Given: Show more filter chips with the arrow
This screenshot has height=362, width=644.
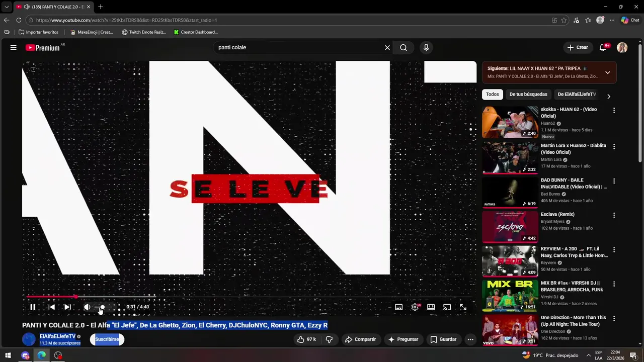Looking at the screenshot, I should [x=609, y=96].
